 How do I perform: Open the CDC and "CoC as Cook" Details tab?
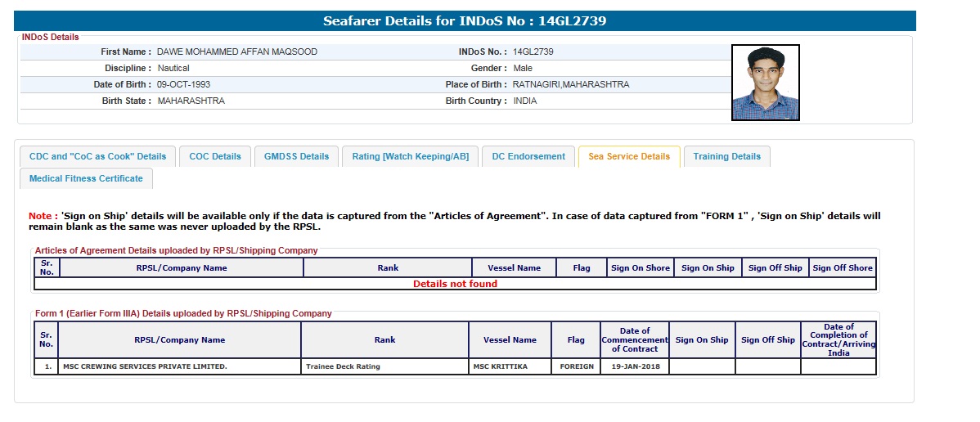97,156
